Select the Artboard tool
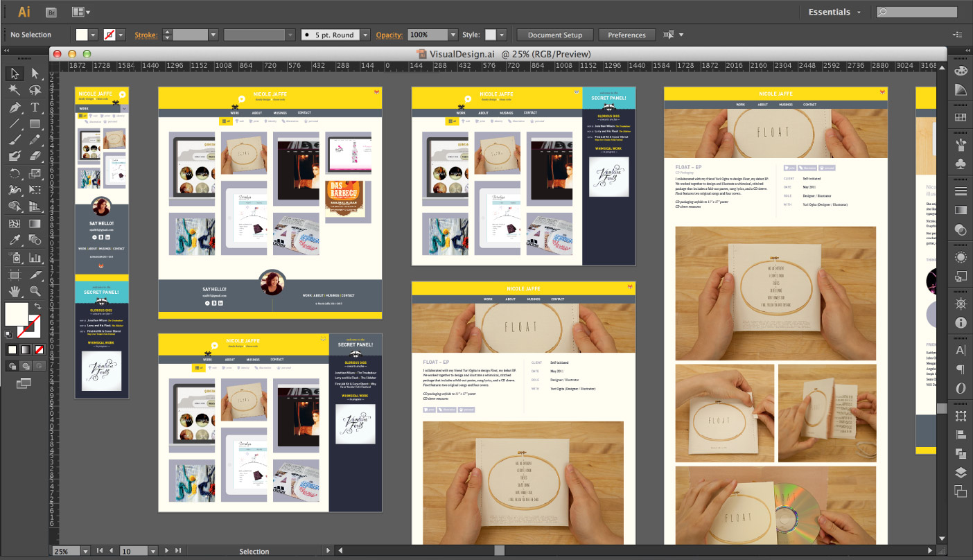973x560 pixels. tap(15, 274)
